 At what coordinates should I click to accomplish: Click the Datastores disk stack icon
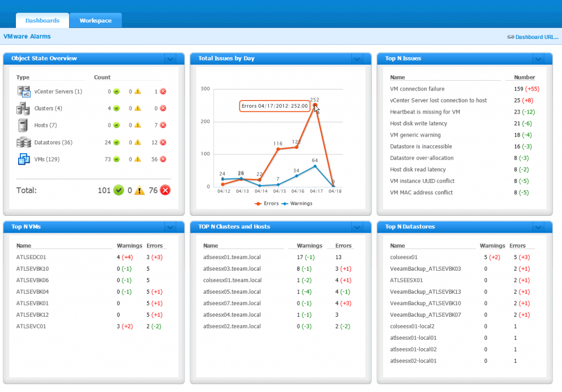[x=24, y=142]
